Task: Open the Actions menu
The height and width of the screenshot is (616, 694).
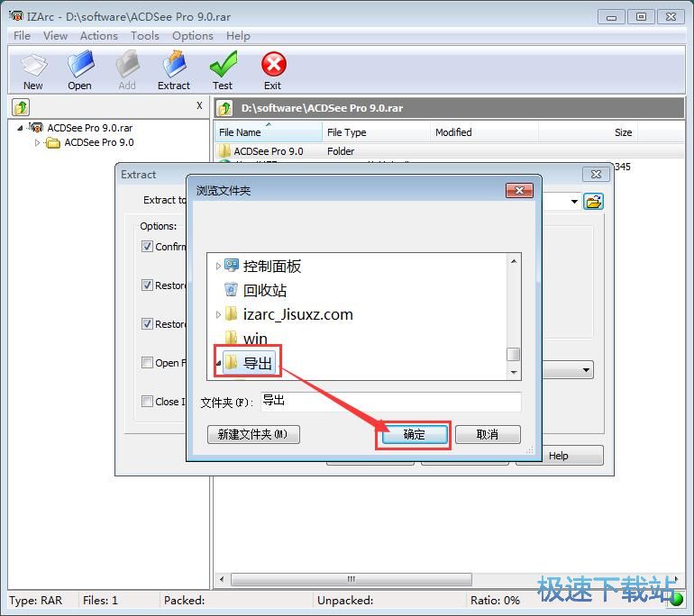Action: coord(99,36)
